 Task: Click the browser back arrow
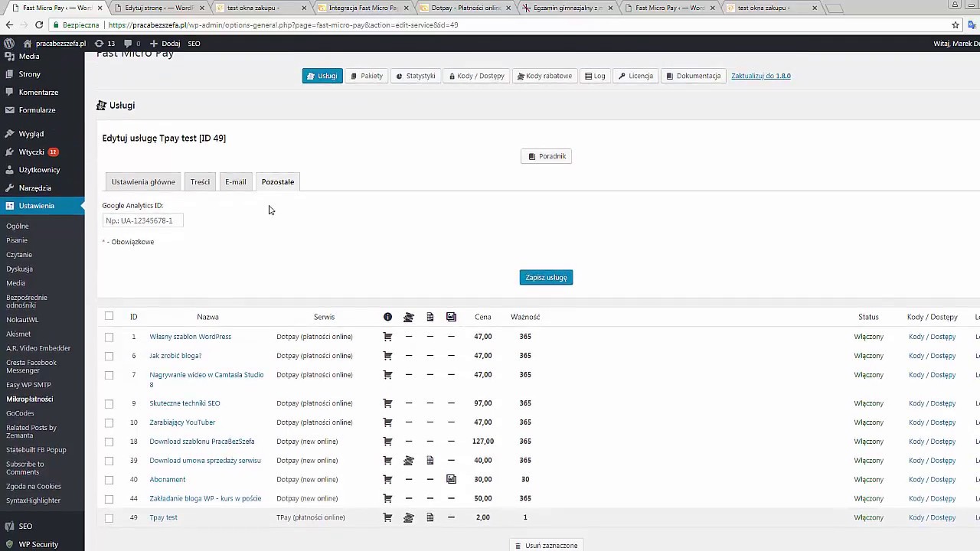click(9, 24)
